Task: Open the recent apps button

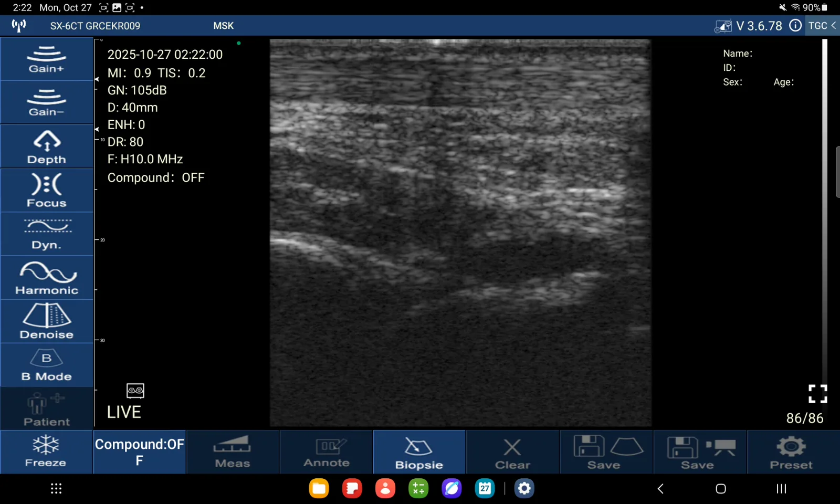Action: pyautogui.click(x=781, y=489)
